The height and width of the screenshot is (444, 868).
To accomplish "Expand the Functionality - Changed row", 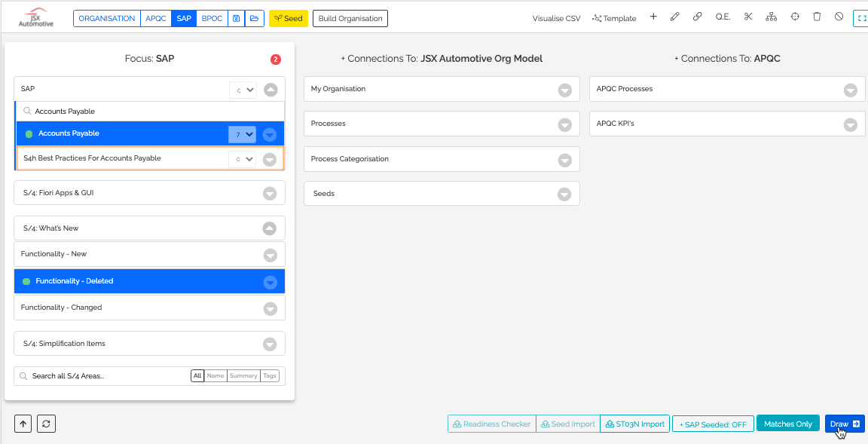I will coord(270,308).
